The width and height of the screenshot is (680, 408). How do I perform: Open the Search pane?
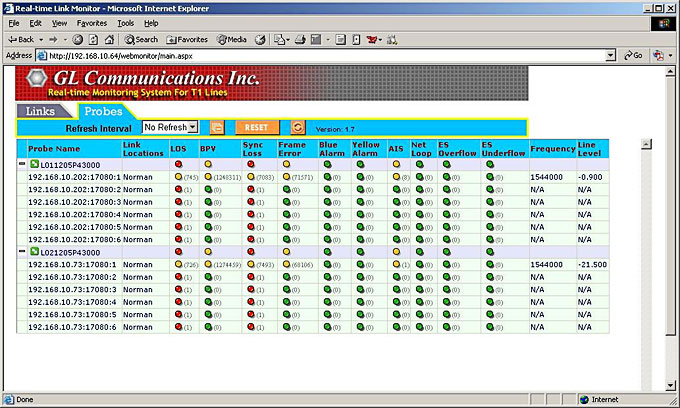click(141, 39)
